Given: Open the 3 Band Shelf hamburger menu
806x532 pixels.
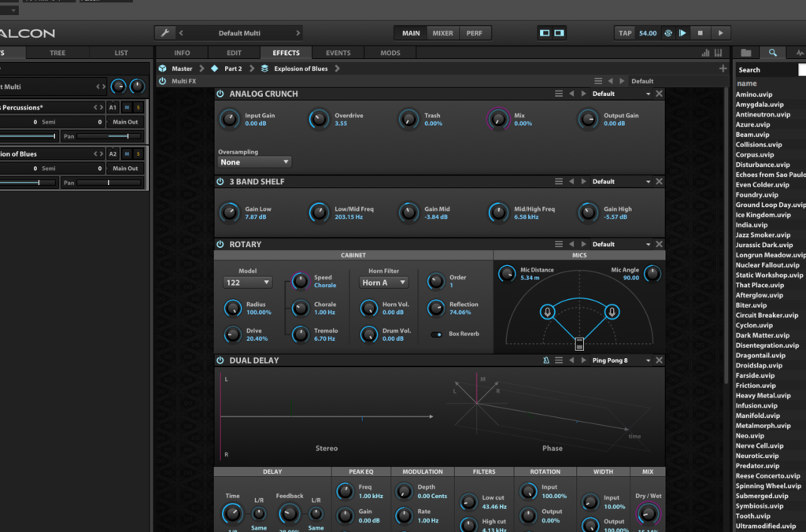Looking at the screenshot, I should click(x=559, y=182).
